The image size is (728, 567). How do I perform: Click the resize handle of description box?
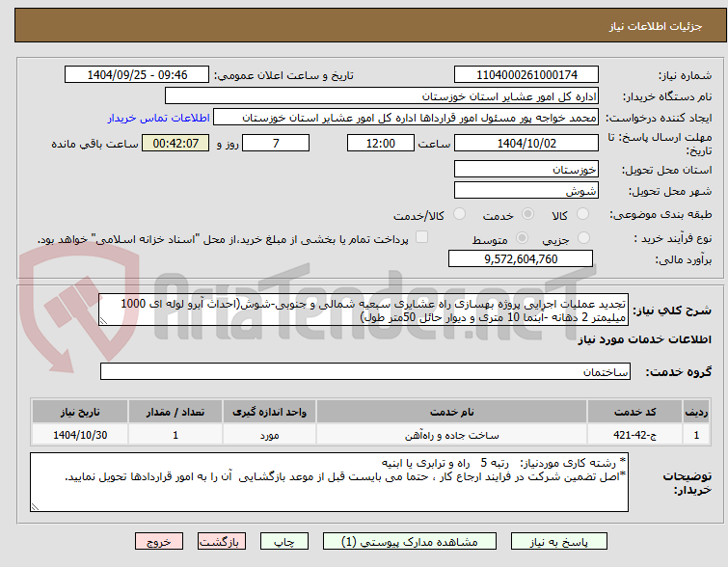click(x=103, y=321)
